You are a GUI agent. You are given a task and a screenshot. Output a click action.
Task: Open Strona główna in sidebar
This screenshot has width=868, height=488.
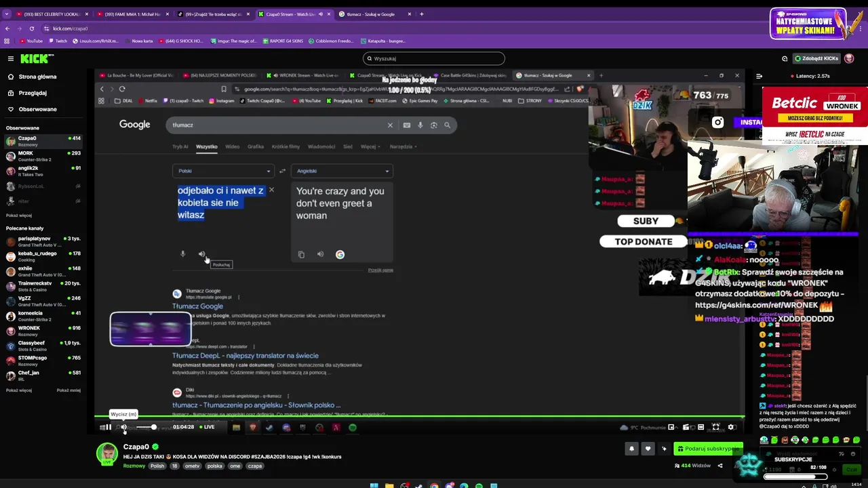click(38, 77)
